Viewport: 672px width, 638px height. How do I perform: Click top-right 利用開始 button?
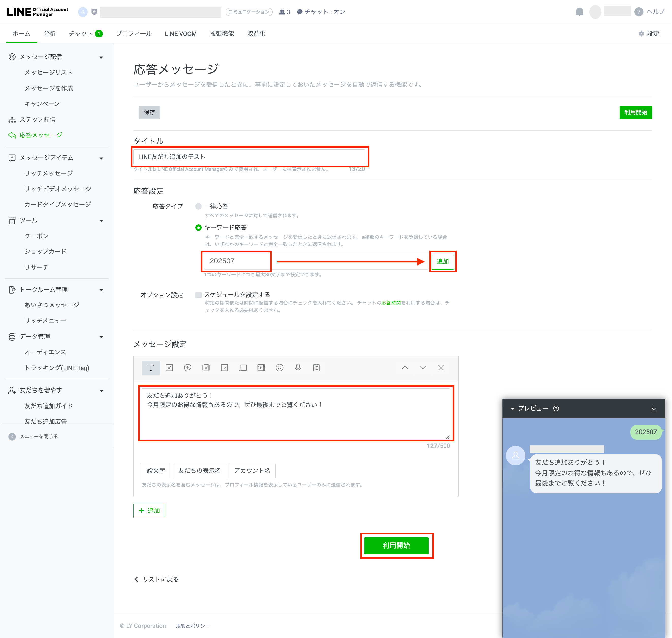point(636,112)
